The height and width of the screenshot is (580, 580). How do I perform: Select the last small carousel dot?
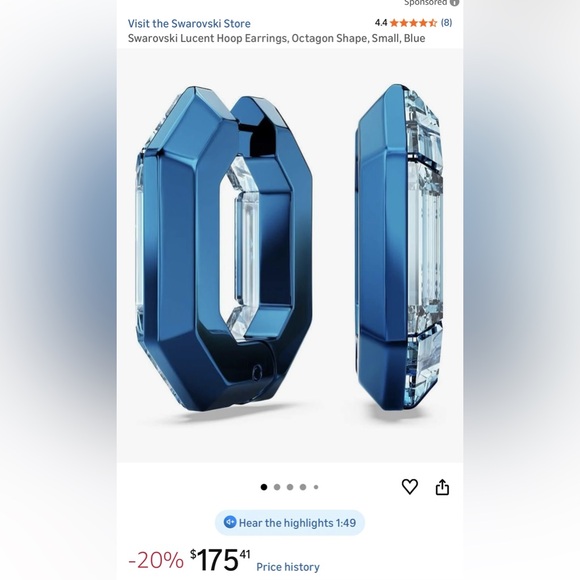316,487
